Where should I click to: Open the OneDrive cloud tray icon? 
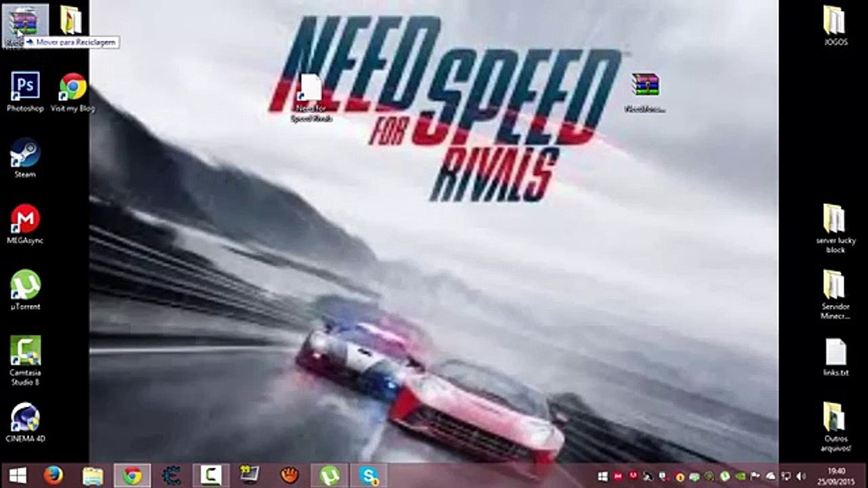pos(771,476)
